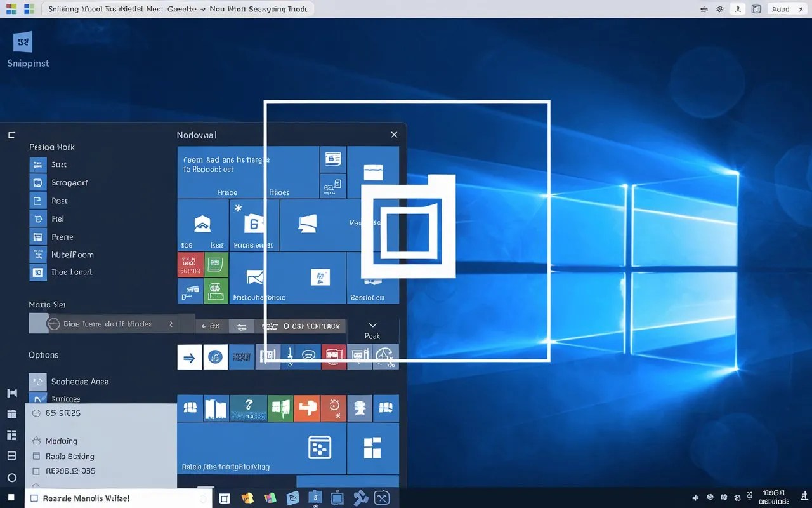Open the wrench tools icon on the taskbar
Image resolution: width=812 pixels, height=508 pixels.
click(361, 498)
